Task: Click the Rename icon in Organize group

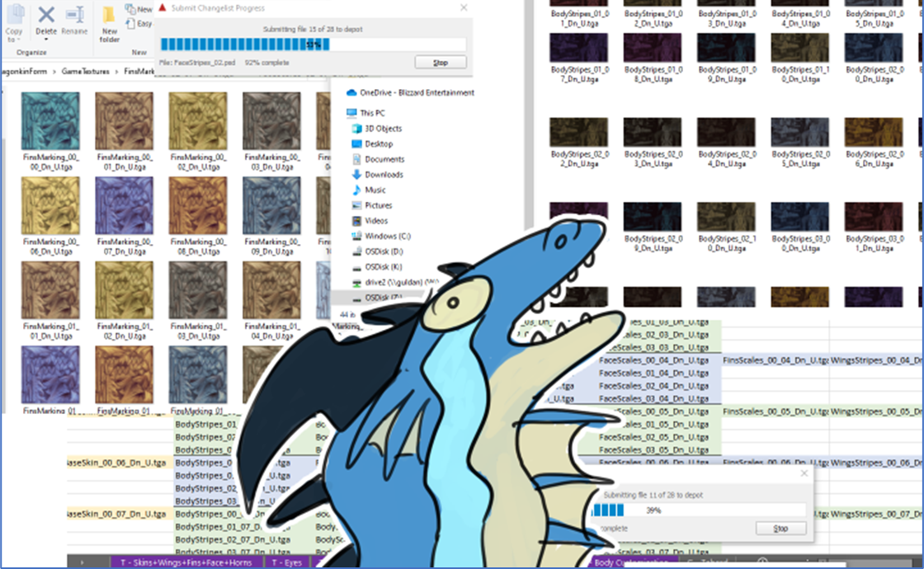Action: 74,15
